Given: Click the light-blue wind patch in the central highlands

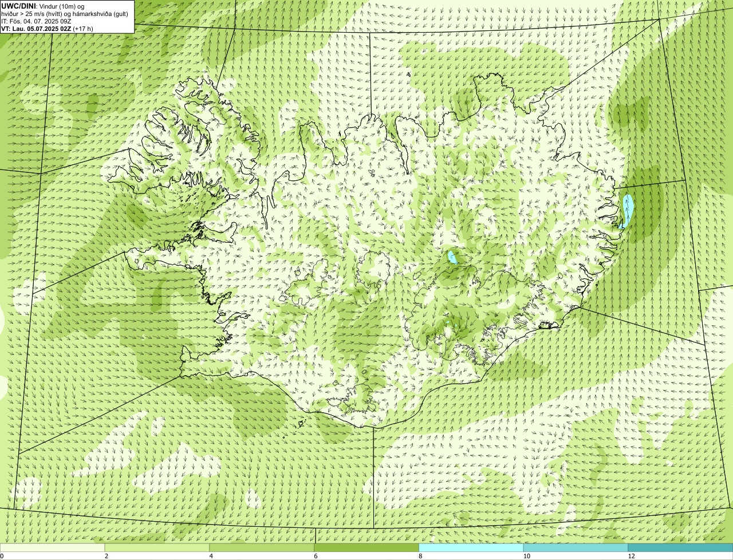Looking at the screenshot, I should [452, 257].
